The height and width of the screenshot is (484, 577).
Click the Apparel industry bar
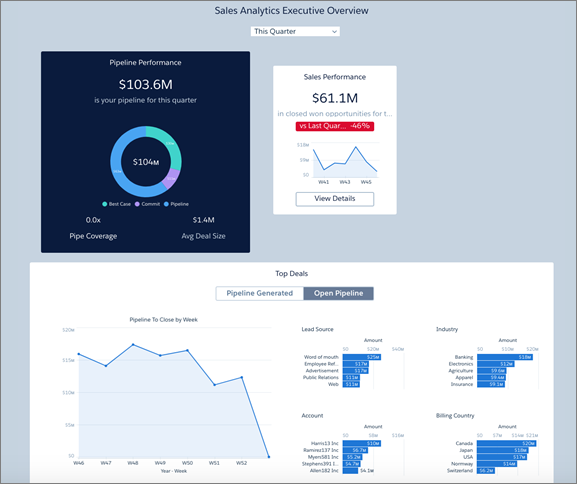pyautogui.click(x=492, y=377)
